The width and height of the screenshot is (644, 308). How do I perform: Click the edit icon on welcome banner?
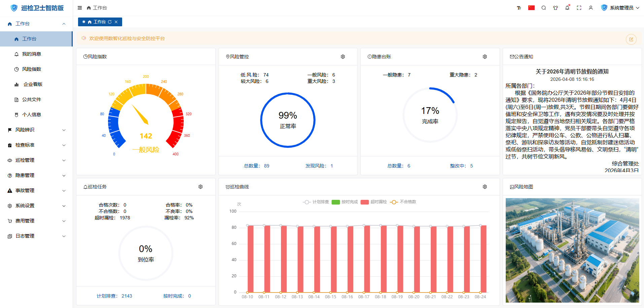[631, 39]
